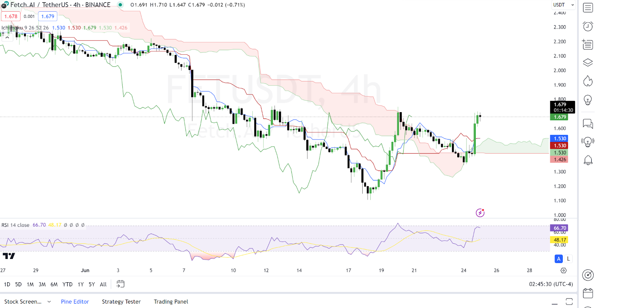Click the light green 1.530 axis label

point(559,153)
